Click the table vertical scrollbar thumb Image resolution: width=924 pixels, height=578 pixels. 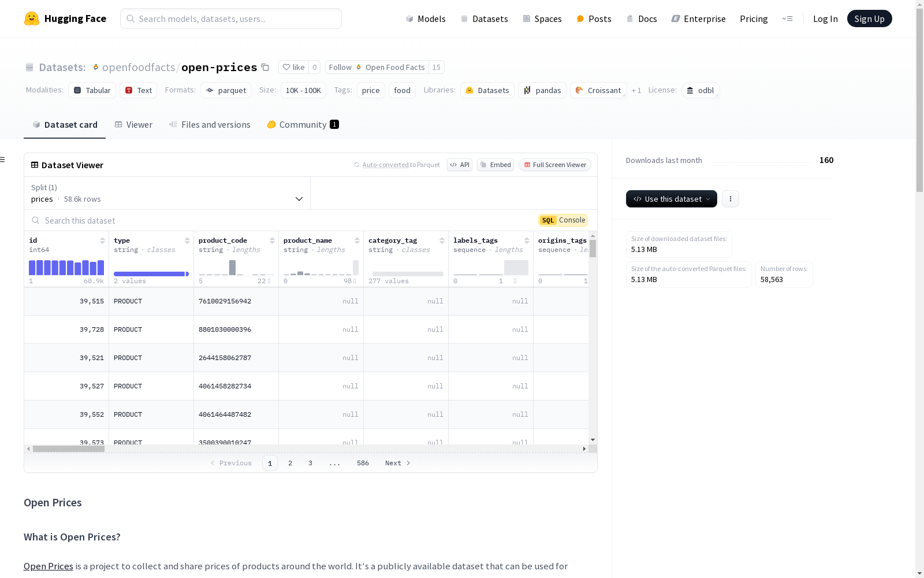pos(593,249)
